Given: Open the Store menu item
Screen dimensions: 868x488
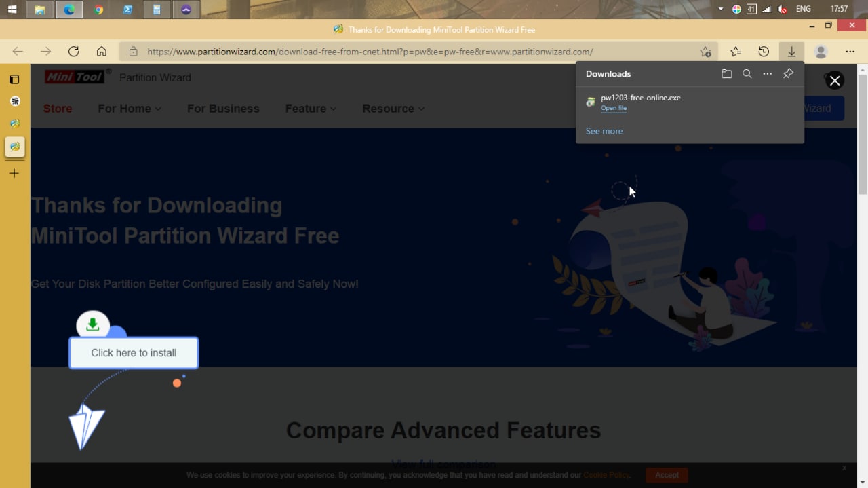Looking at the screenshot, I should (58, 109).
